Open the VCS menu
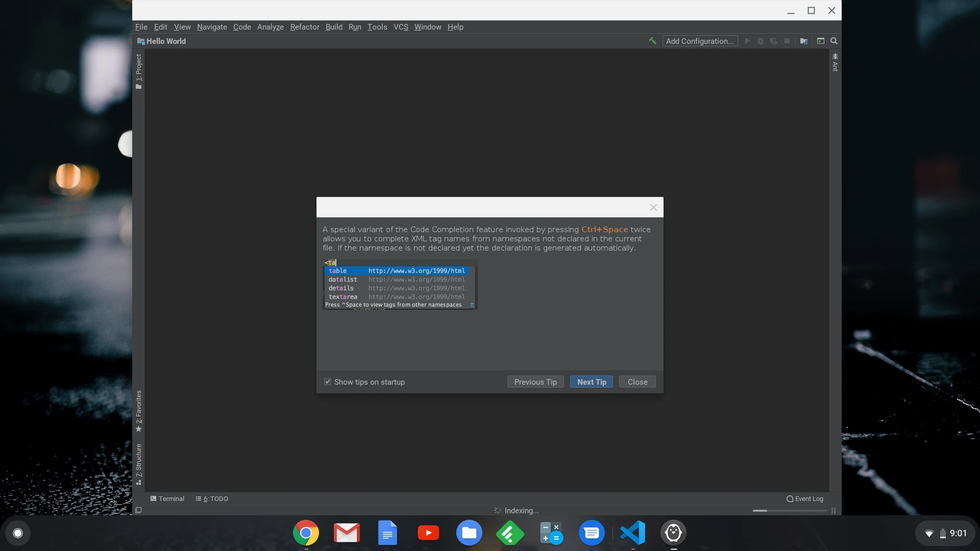The height and width of the screenshot is (551, 980). 401,27
